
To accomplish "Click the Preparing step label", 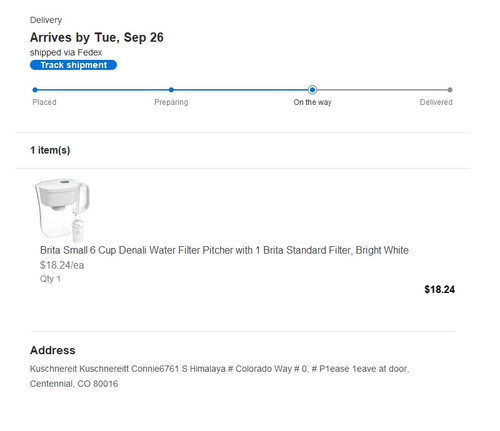I will tap(171, 102).
